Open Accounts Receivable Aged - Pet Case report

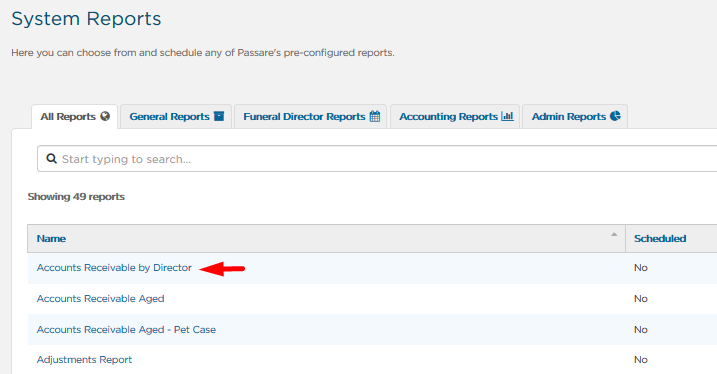(126, 330)
